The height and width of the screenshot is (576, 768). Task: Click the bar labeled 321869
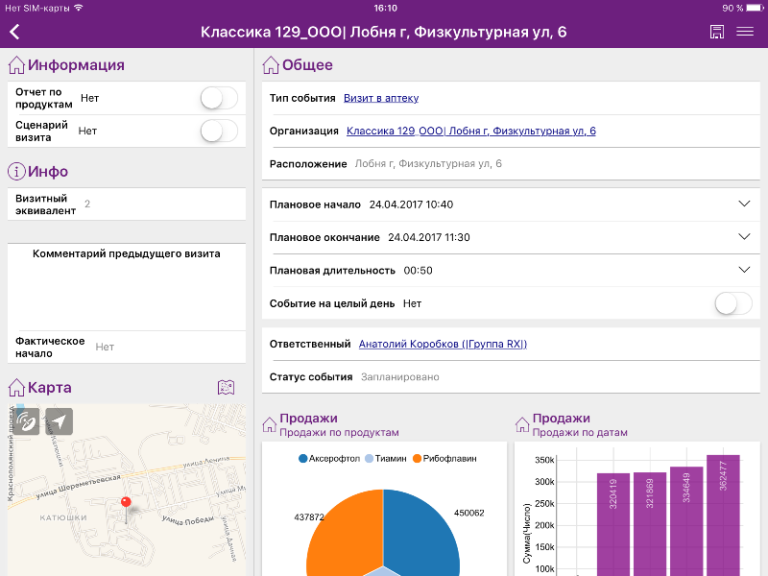point(649,524)
